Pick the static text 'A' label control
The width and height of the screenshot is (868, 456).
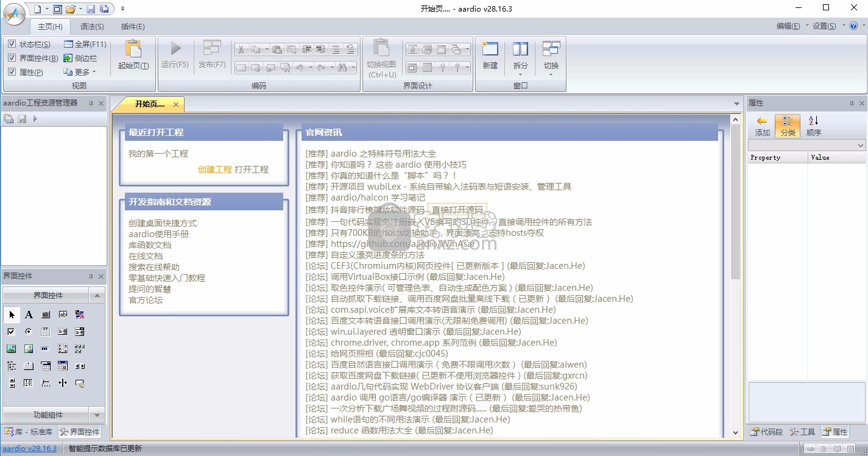click(x=29, y=315)
